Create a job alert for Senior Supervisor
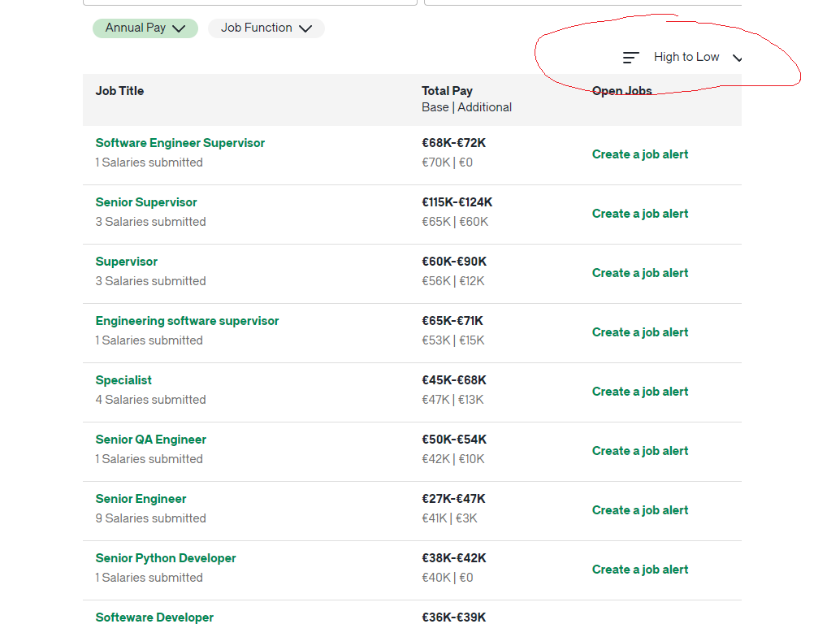840x624 pixels. click(640, 214)
